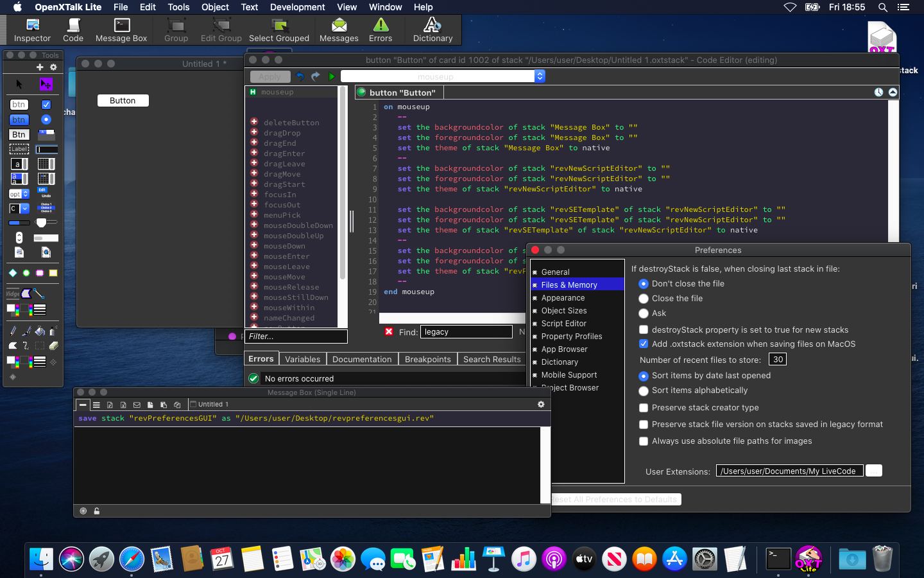Image resolution: width=924 pixels, height=578 pixels.
Task: Pick the scrollbar slider tool
Action: pyautogui.click(x=46, y=222)
